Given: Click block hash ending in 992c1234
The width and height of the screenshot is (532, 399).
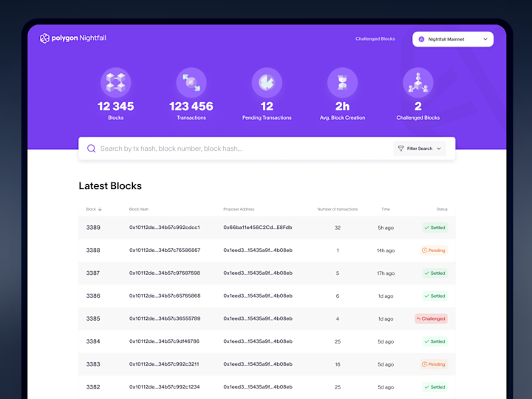Looking at the screenshot, I should tap(165, 386).
